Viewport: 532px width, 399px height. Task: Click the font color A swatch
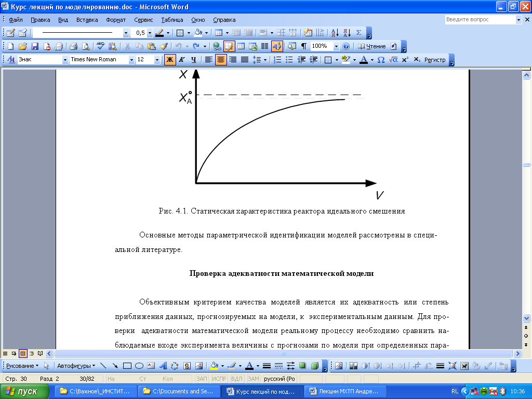point(364,60)
